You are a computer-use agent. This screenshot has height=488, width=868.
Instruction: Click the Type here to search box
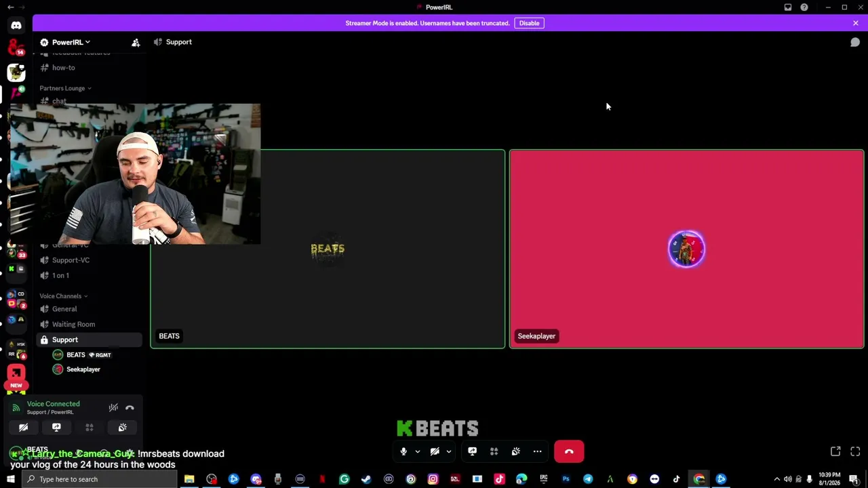(99, 479)
